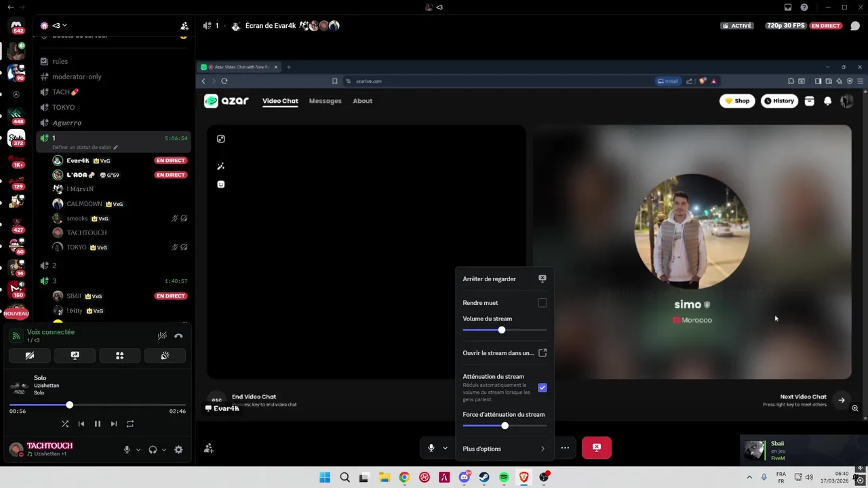This screenshot has height=488, width=868.
Task: Skip to next track
Action: pyautogui.click(x=114, y=424)
